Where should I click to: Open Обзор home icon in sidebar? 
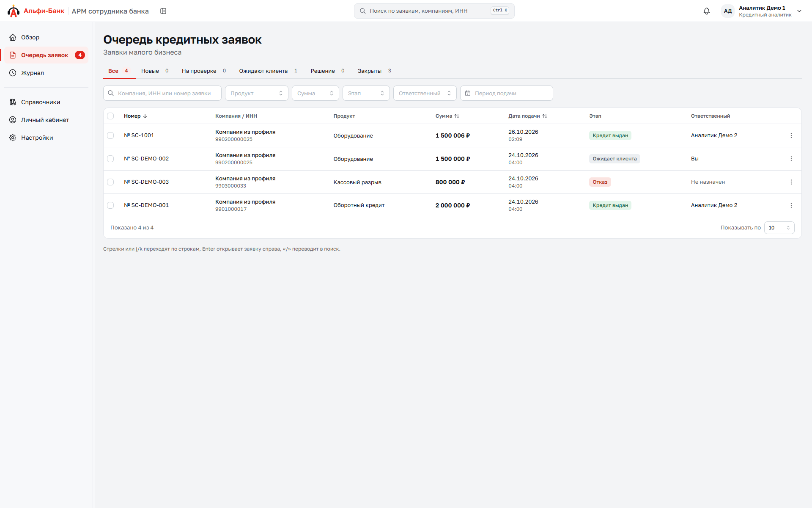tap(13, 37)
